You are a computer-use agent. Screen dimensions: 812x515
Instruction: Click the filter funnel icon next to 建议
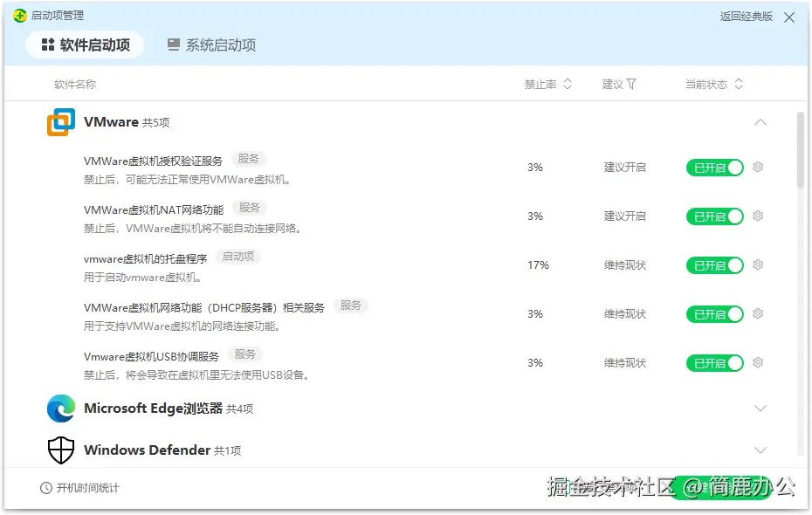click(631, 84)
